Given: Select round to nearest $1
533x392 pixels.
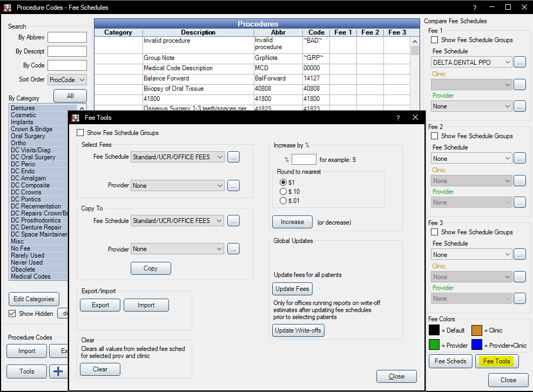Looking at the screenshot, I should (x=283, y=182).
